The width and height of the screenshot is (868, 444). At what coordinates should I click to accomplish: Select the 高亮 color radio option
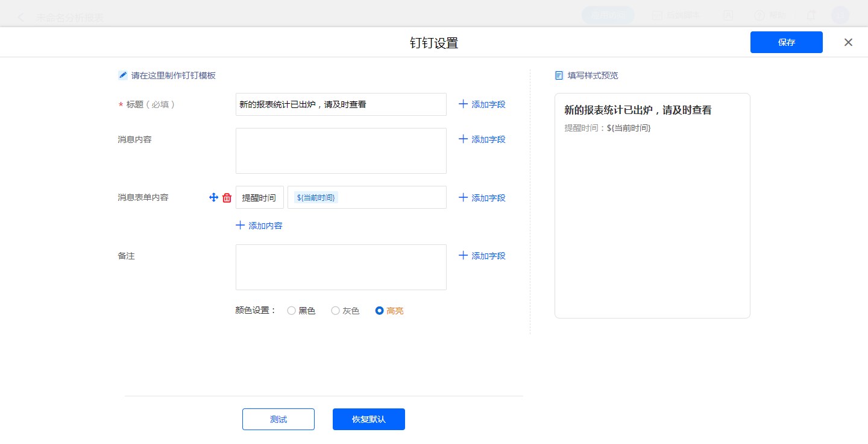(380, 311)
